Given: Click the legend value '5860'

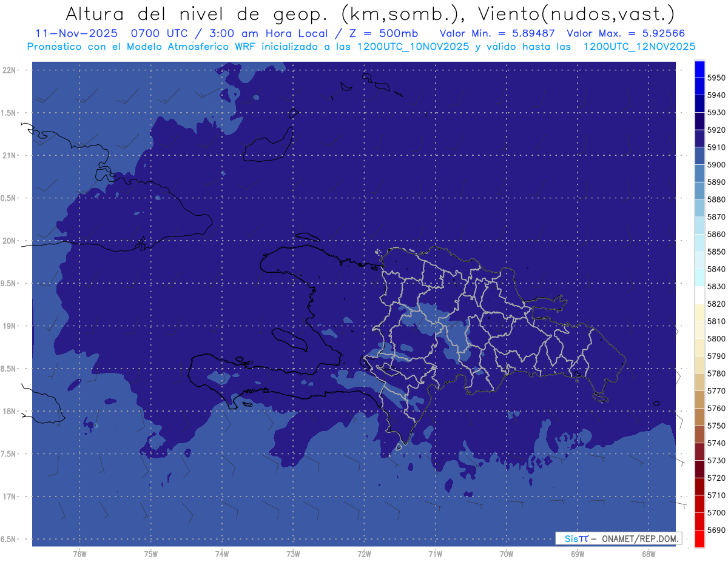Looking at the screenshot, I should [x=716, y=234].
